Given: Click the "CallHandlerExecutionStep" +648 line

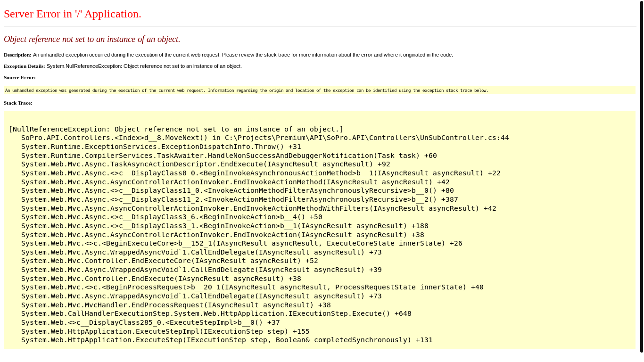Looking at the screenshot, I should (216, 313).
